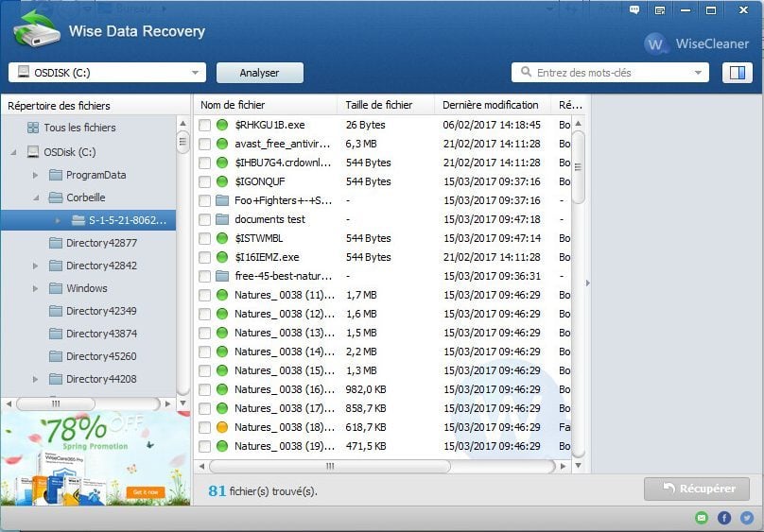The width and height of the screenshot is (764, 532).
Task: Collapse the Corbeille tree node
Action: pyautogui.click(x=36, y=197)
